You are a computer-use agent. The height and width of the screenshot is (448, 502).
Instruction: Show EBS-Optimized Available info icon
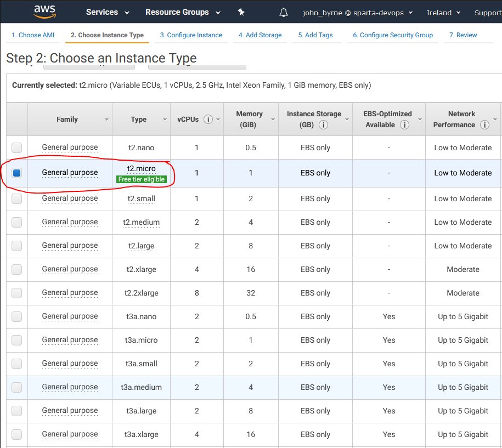point(405,125)
